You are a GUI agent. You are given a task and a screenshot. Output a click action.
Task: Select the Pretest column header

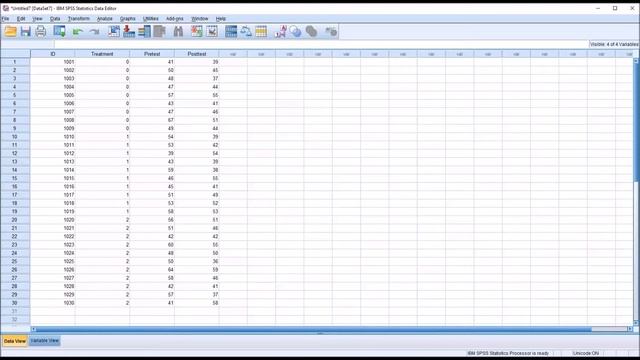pyautogui.click(x=152, y=54)
